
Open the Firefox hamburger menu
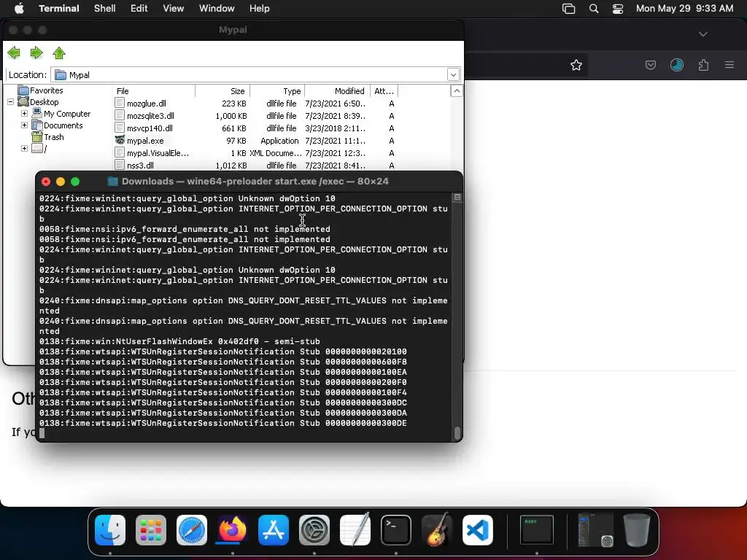tap(729, 64)
